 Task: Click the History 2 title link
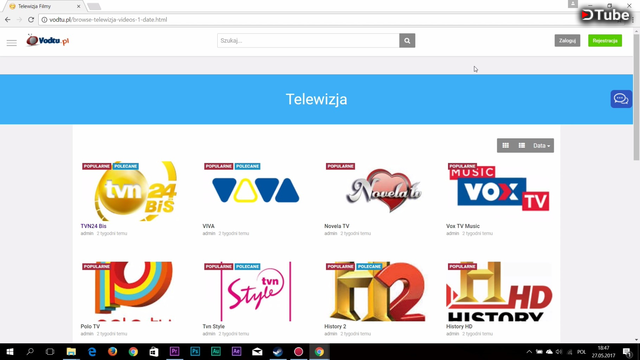tap(335, 327)
